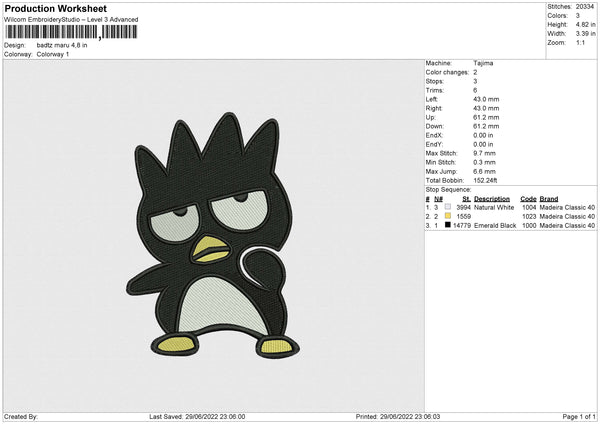Click the Natural White color swatch
Image resolution: width=600 pixels, height=424 pixels.
pyautogui.click(x=448, y=207)
